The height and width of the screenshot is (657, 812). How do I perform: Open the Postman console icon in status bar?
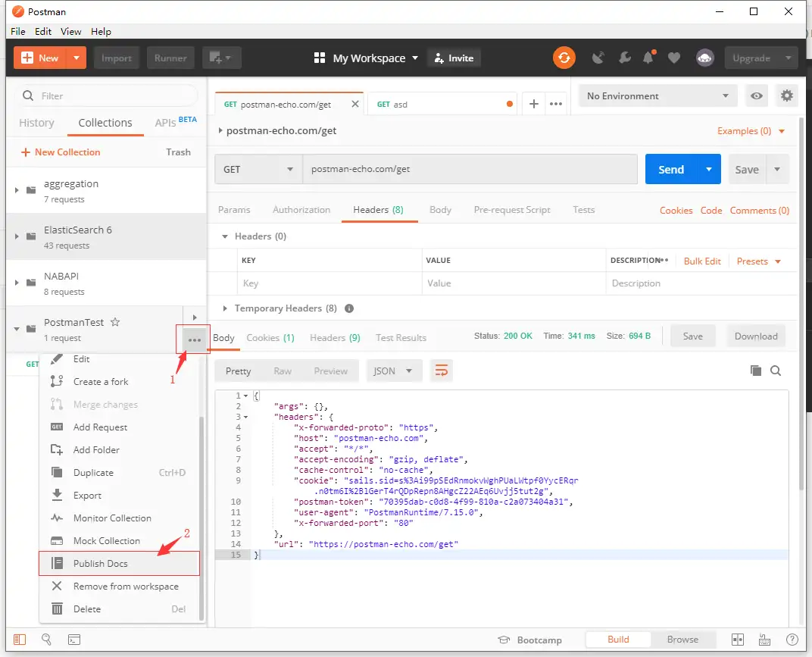pyautogui.click(x=74, y=640)
